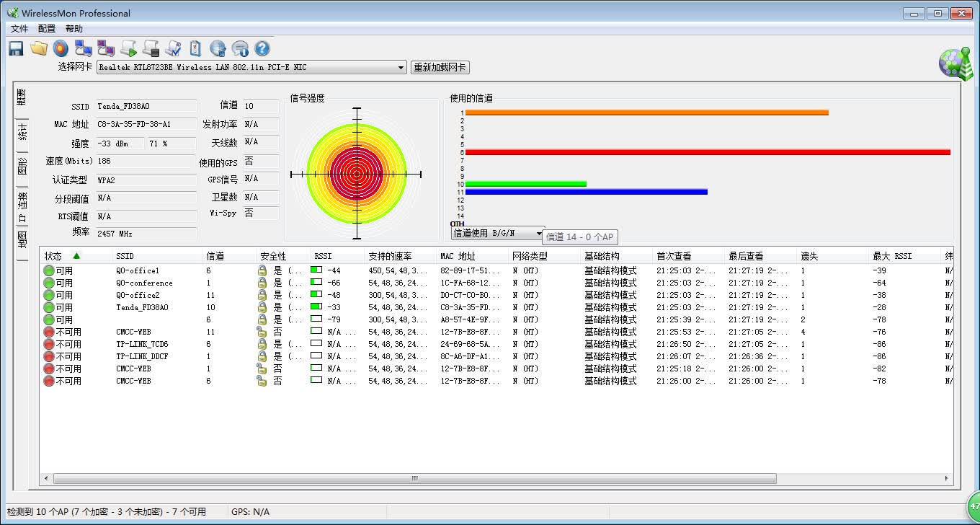Open the 配置 menu
The width and height of the screenshot is (980, 525).
point(47,29)
